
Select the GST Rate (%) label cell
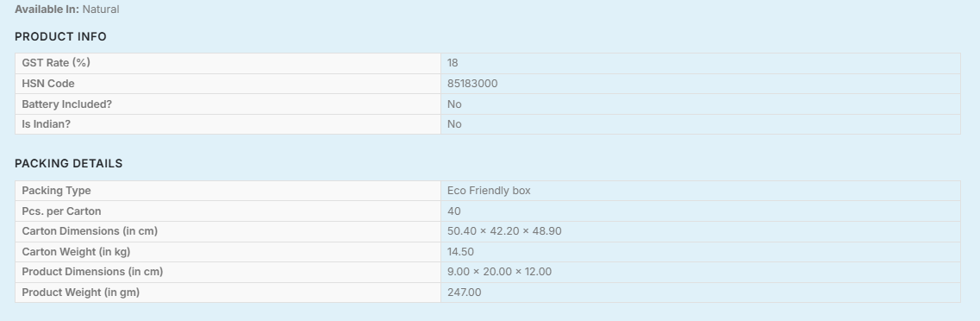tap(228, 63)
